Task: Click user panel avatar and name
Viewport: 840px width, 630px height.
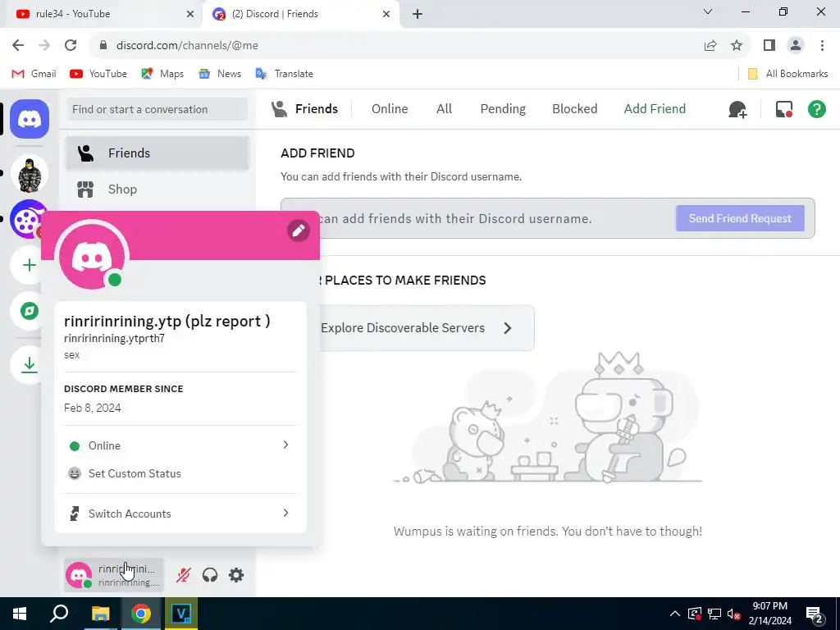Action: tap(113, 575)
